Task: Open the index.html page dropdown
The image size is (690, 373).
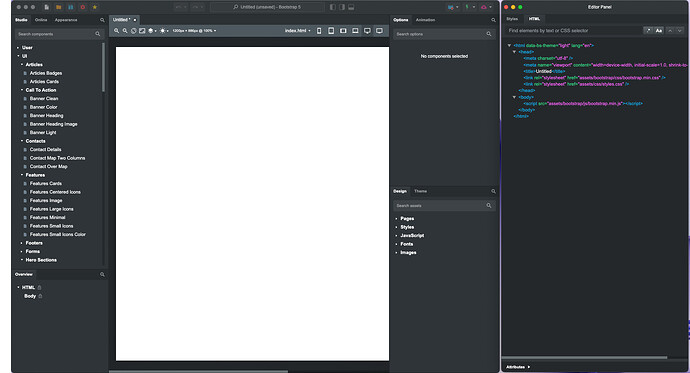Action: pos(297,31)
